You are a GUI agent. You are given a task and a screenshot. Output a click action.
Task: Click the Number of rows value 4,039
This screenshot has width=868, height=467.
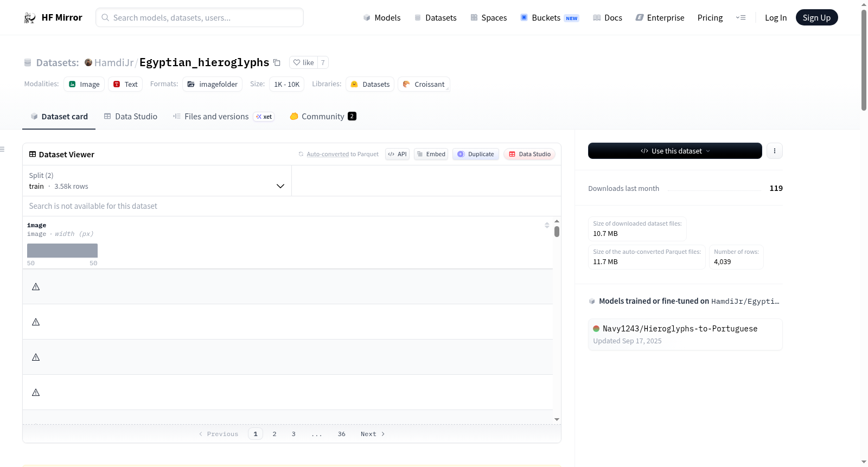pyautogui.click(x=723, y=262)
